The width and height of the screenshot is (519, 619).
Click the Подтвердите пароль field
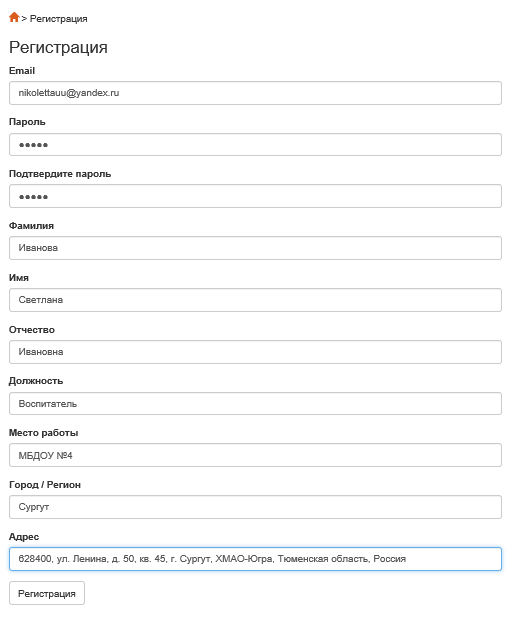[x=255, y=196]
